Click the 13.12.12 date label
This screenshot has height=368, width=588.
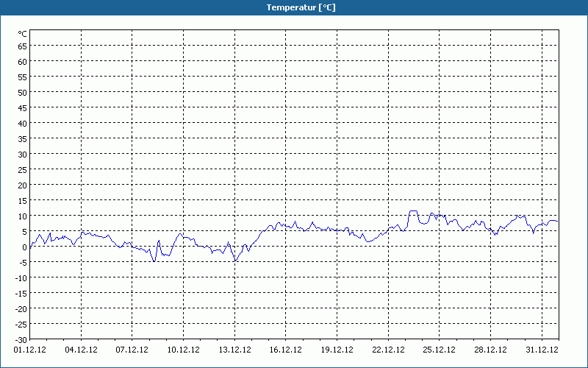click(234, 350)
